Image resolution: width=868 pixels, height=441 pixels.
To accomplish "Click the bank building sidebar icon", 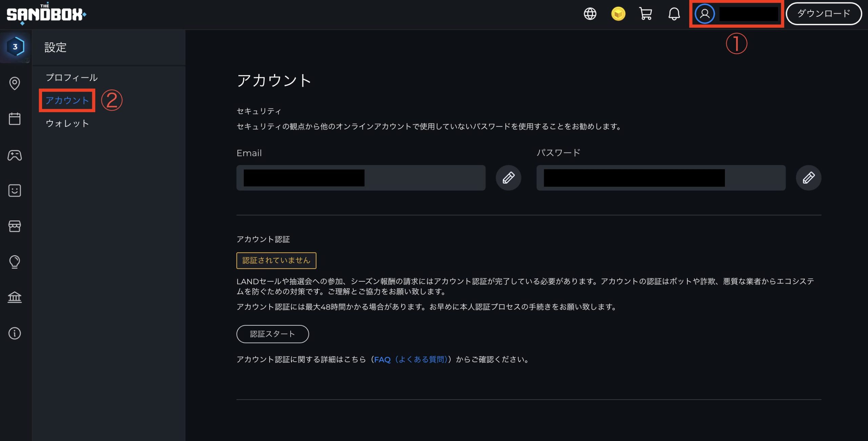I will (x=15, y=297).
